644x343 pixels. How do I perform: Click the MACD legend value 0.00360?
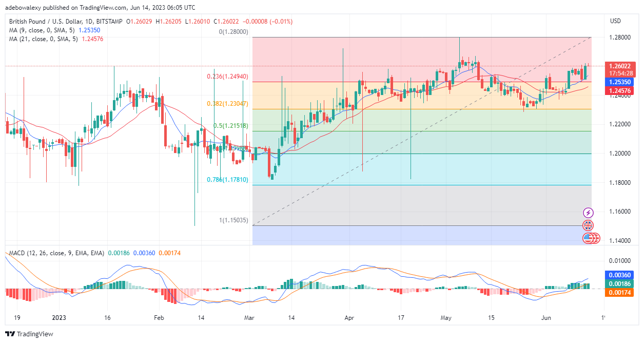[x=143, y=253]
